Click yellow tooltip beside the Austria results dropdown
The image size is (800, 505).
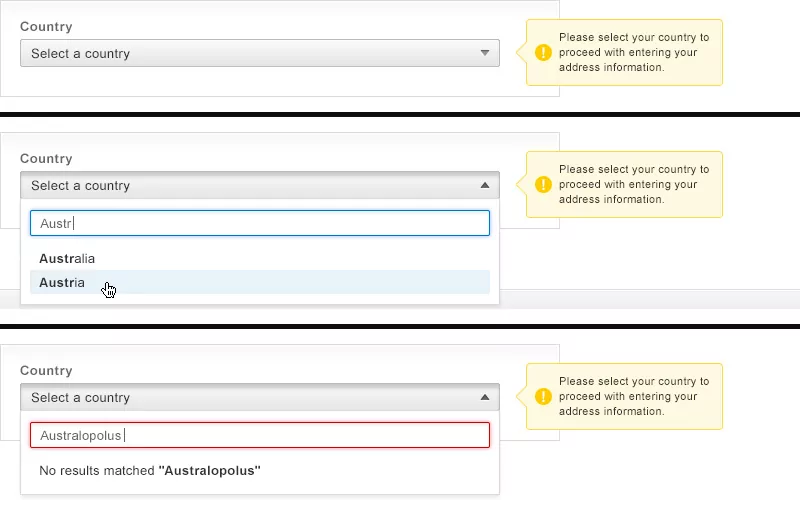pyautogui.click(x=635, y=185)
